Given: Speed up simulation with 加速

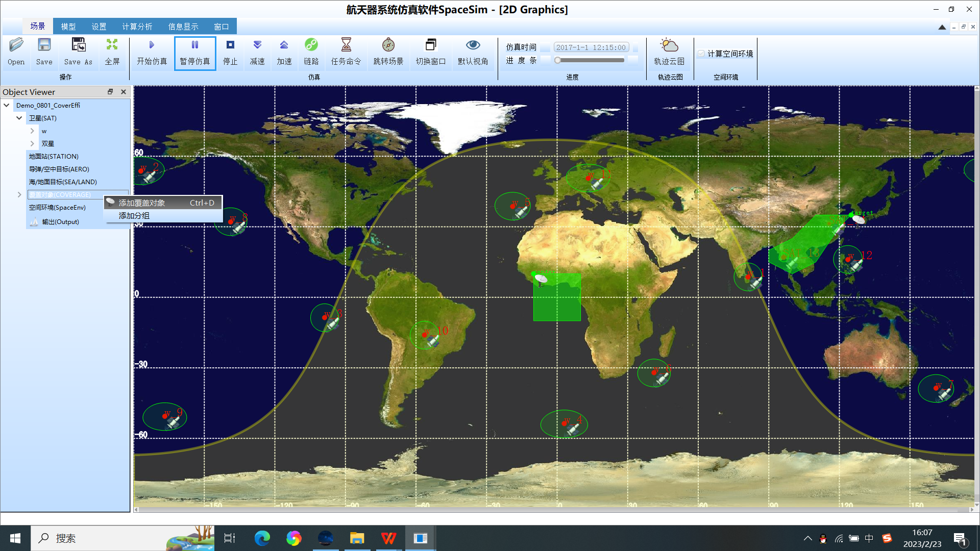Looking at the screenshot, I should (x=284, y=52).
